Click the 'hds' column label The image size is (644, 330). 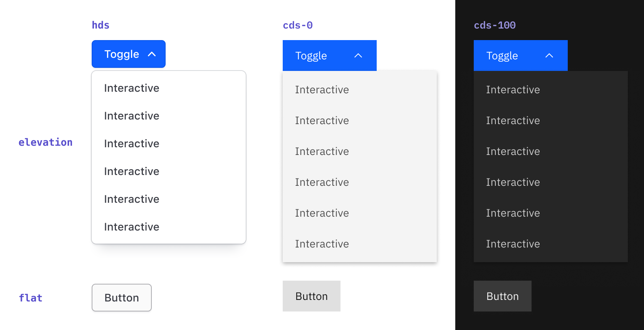pyautogui.click(x=101, y=25)
